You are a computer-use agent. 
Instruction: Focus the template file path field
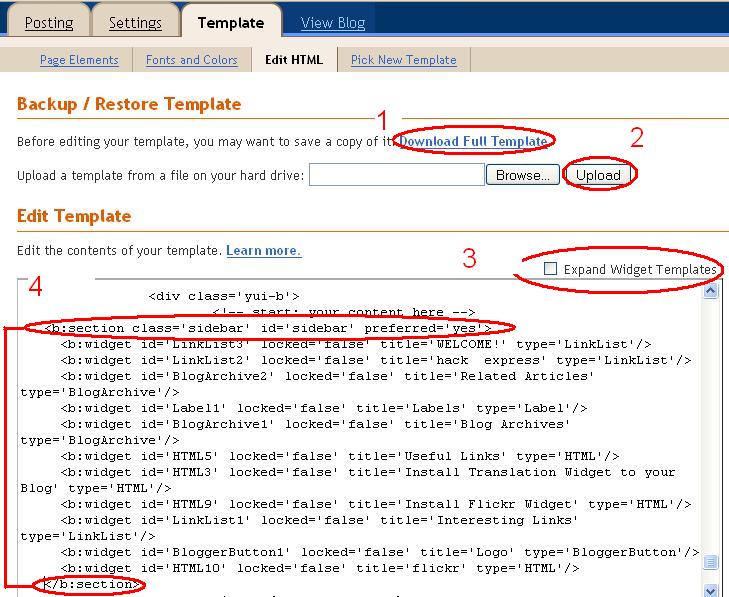(x=396, y=175)
